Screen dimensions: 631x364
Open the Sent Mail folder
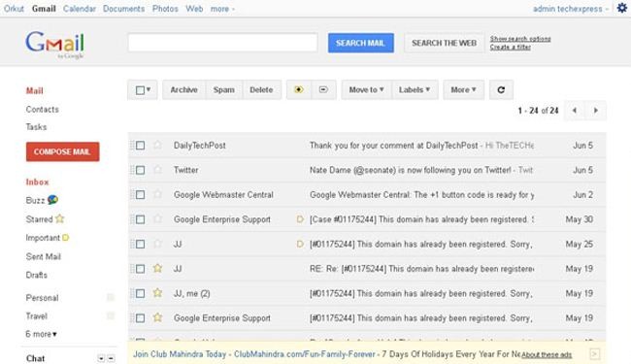[x=43, y=256]
